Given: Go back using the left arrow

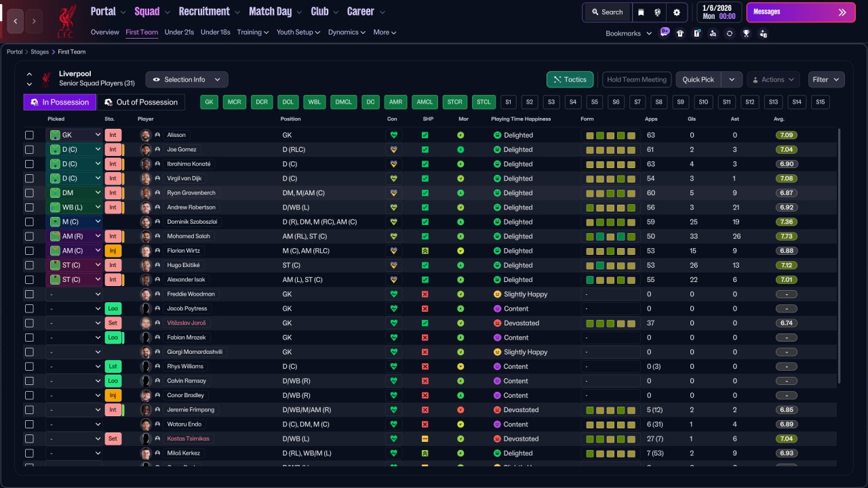Looking at the screenshot, I should [15, 21].
